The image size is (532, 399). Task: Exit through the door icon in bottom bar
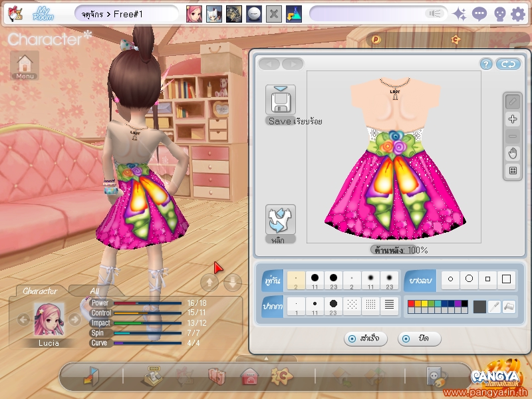click(x=91, y=376)
